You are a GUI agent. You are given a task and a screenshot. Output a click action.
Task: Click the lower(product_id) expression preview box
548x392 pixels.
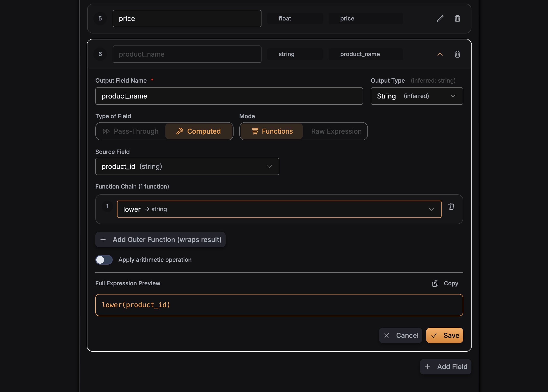[279, 305]
